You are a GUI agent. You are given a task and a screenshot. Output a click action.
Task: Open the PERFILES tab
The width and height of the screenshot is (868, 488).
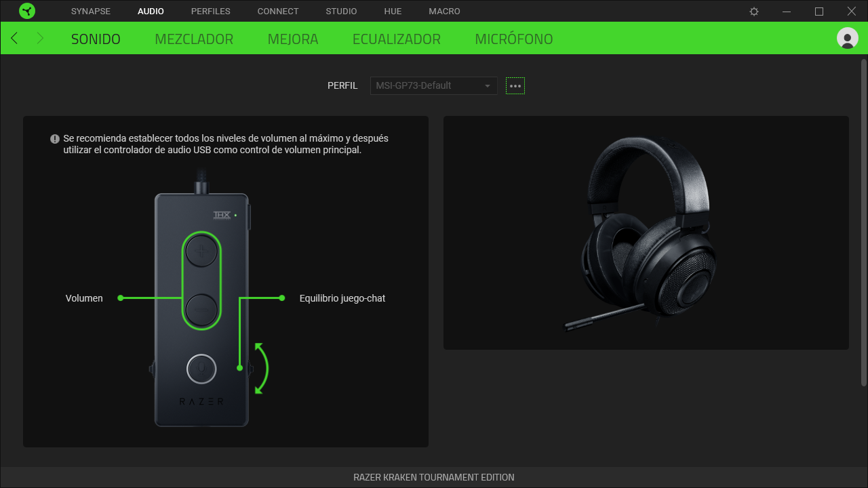(211, 12)
